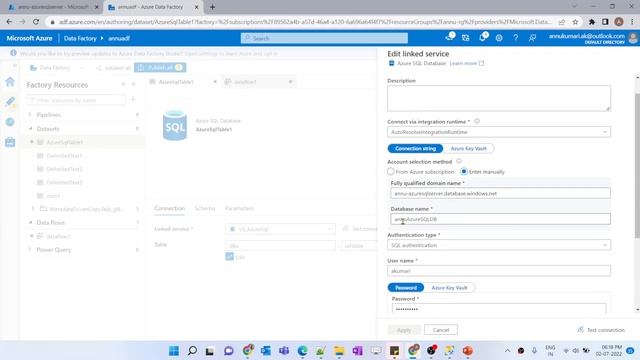The width and height of the screenshot is (640, 360).
Task: Select Azure Key Vault password tab
Action: pyautogui.click(x=449, y=287)
